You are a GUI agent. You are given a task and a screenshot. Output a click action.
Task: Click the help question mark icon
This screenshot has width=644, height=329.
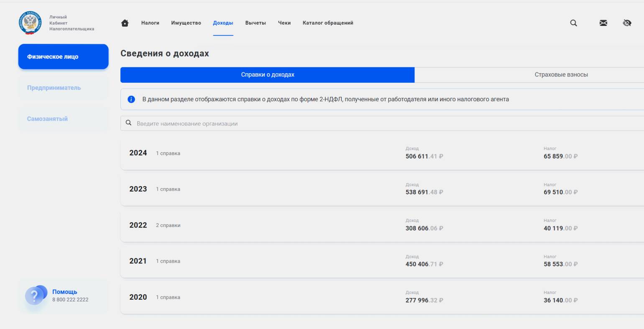tap(35, 296)
